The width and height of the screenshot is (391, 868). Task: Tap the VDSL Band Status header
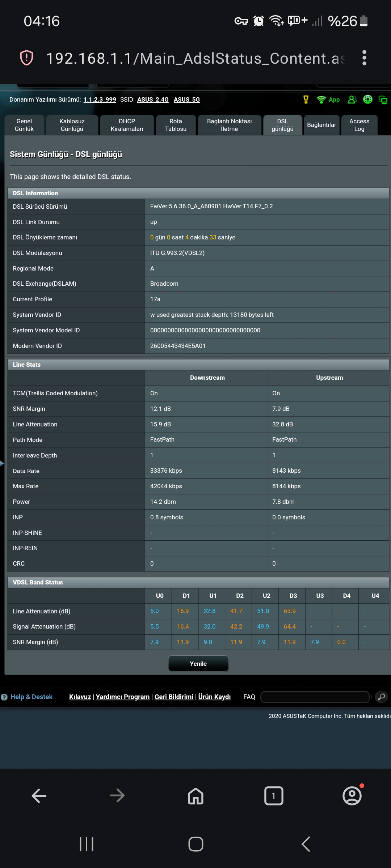coord(198,582)
